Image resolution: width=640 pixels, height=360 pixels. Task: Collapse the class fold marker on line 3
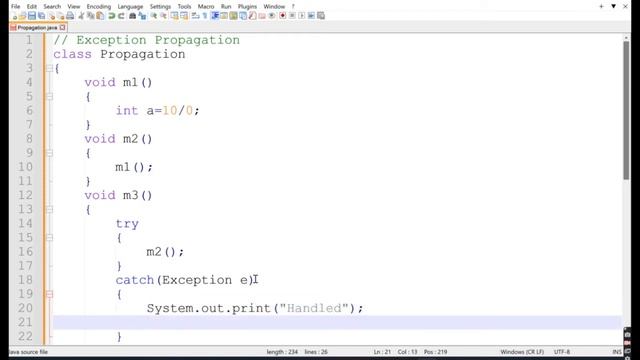[49, 68]
